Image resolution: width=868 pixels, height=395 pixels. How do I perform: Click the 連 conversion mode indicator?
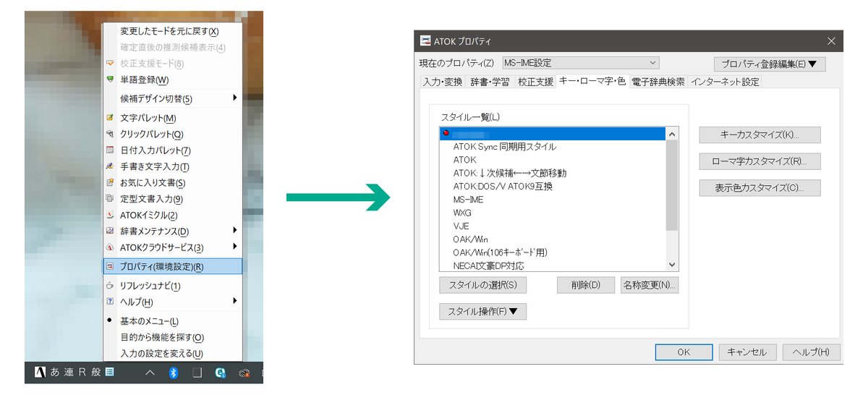tap(69, 373)
